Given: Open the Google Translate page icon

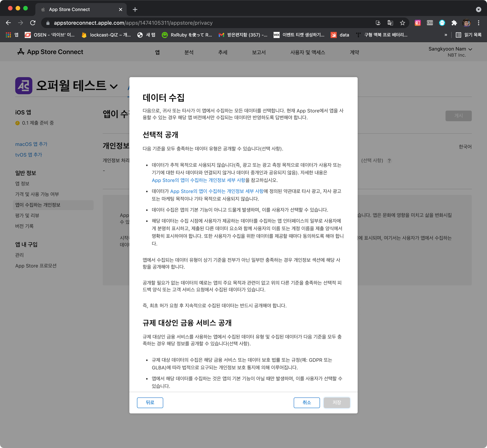Looking at the screenshot, I should click(x=390, y=23).
